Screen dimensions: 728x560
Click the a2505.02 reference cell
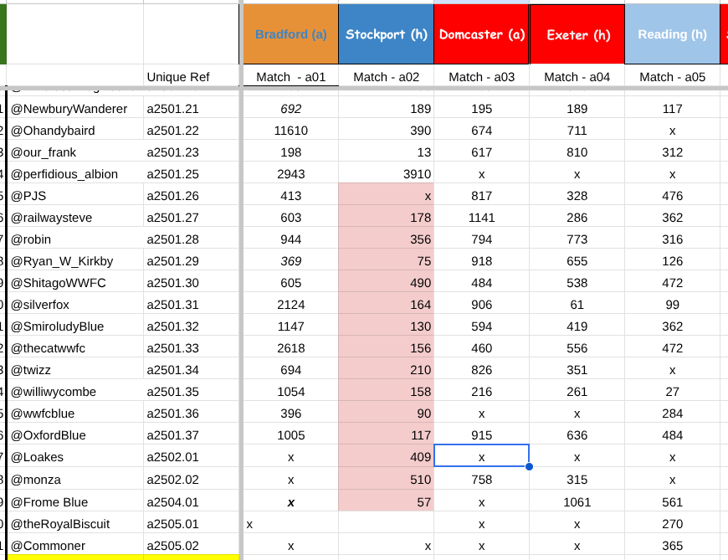(x=192, y=546)
